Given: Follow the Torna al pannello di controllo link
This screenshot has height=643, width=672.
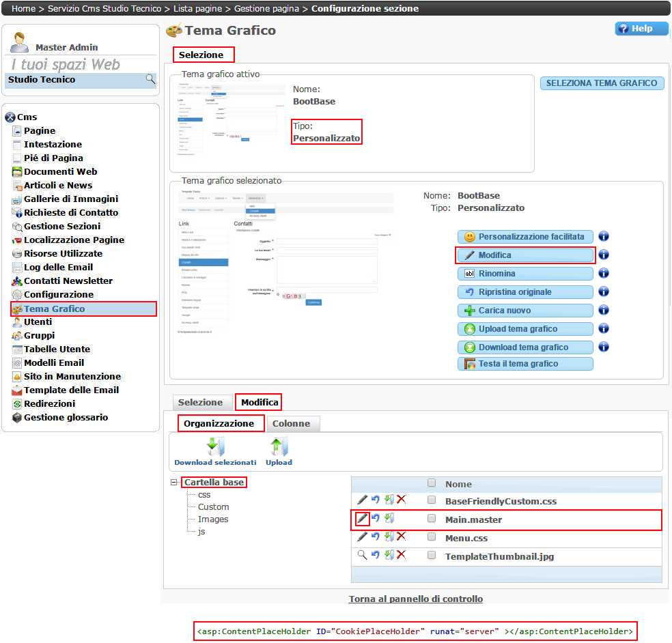Looking at the screenshot, I should pos(415,599).
